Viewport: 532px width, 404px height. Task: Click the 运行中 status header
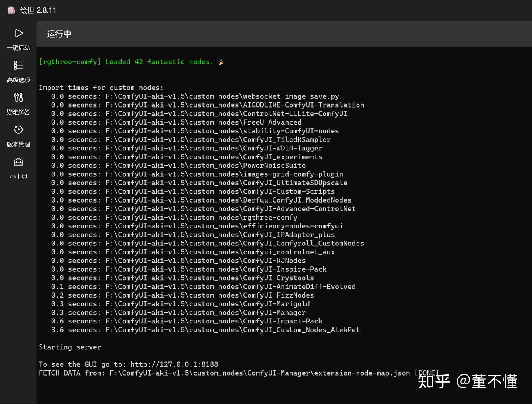(59, 34)
